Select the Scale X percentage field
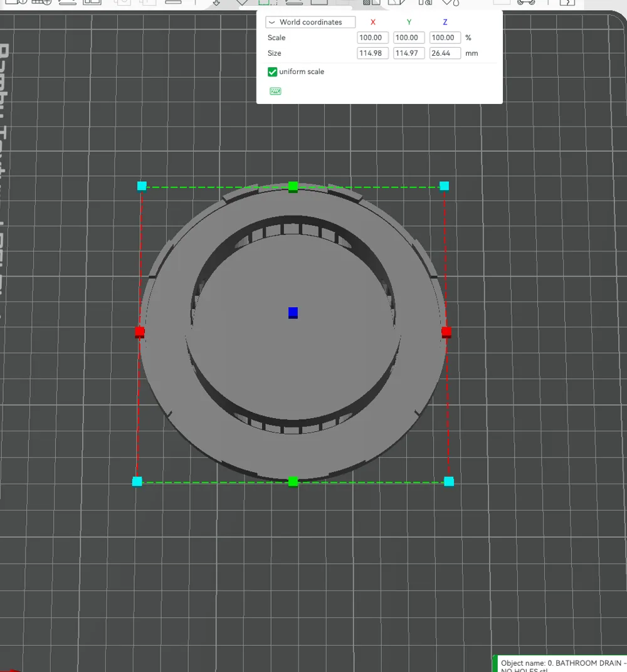The height and width of the screenshot is (672, 627). click(x=372, y=38)
